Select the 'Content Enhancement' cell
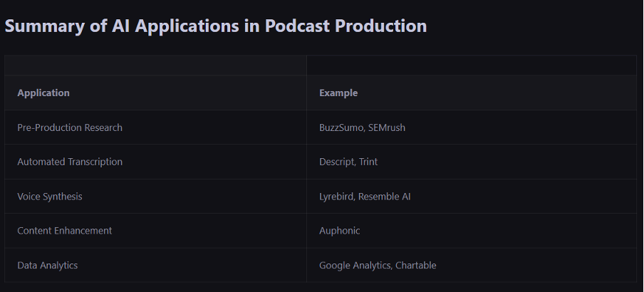The width and height of the screenshot is (644, 292). point(156,231)
